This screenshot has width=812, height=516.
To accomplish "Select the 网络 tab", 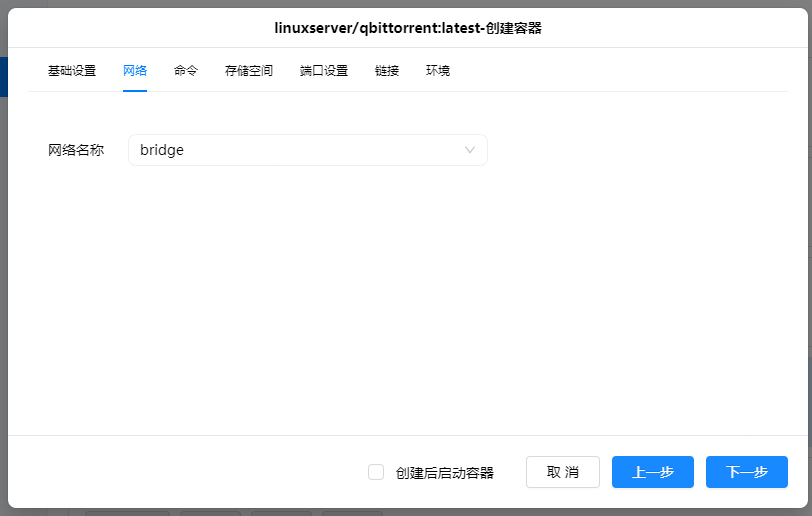I will pyautogui.click(x=135, y=71).
